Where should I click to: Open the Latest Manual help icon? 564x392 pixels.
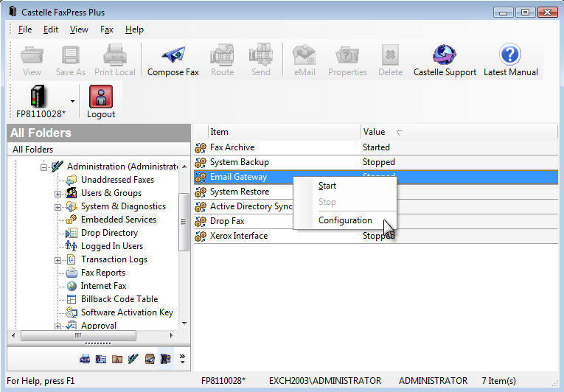click(510, 56)
